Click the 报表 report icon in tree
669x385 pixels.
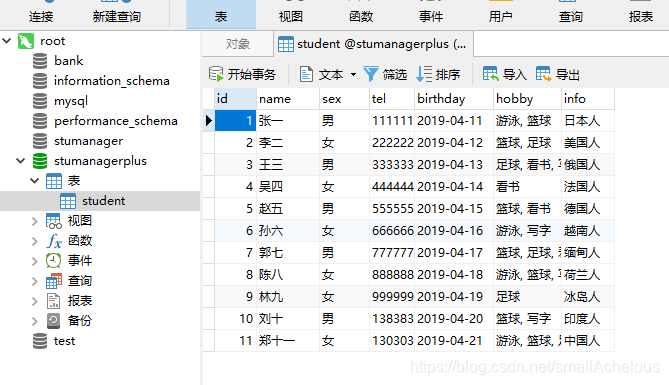click(54, 301)
